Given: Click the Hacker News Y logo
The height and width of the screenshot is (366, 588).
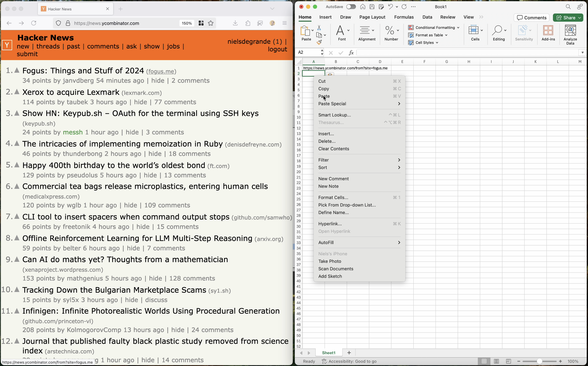Looking at the screenshot, I should click(7, 45).
